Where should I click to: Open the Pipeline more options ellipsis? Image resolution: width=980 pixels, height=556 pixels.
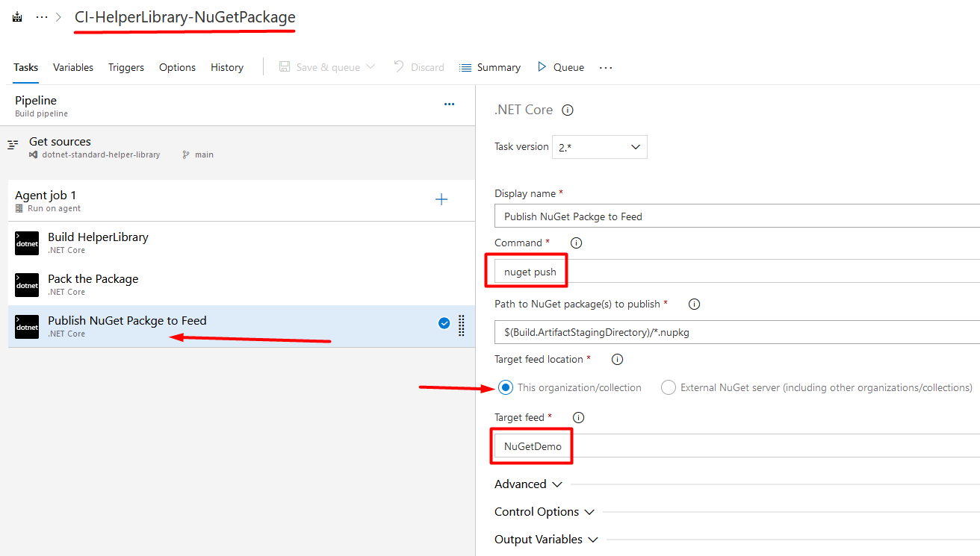(x=449, y=104)
